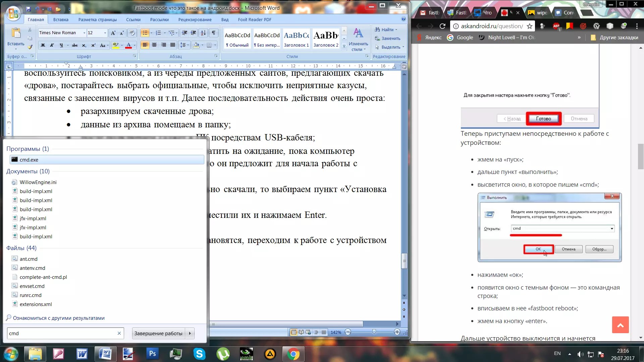Expand the shutdown options arrow
The image size is (644, 362).
tap(190, 334)
